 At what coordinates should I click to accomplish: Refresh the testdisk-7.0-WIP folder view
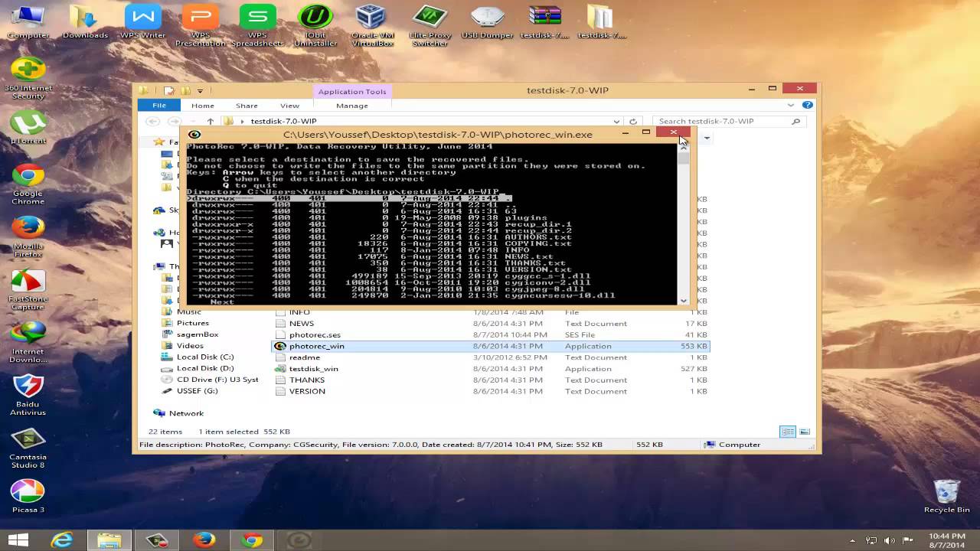coord(633,121)
